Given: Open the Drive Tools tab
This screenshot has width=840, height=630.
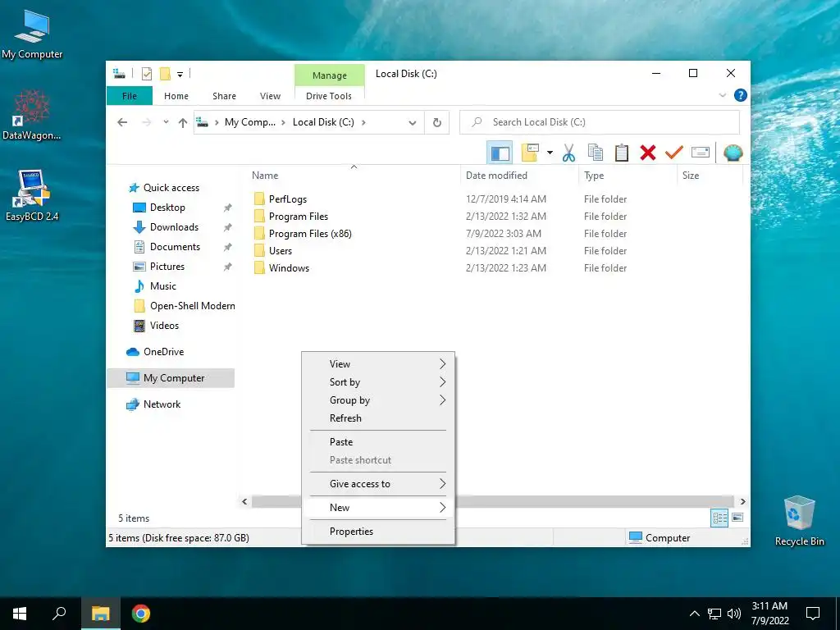Looking at the screenshot, I should click(x=329, y=96).
